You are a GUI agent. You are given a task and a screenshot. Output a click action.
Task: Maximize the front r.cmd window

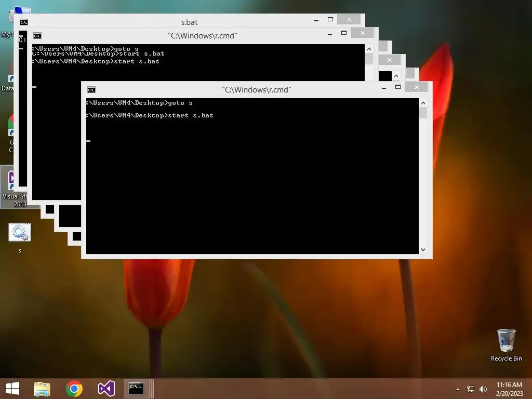click(398, 87)
